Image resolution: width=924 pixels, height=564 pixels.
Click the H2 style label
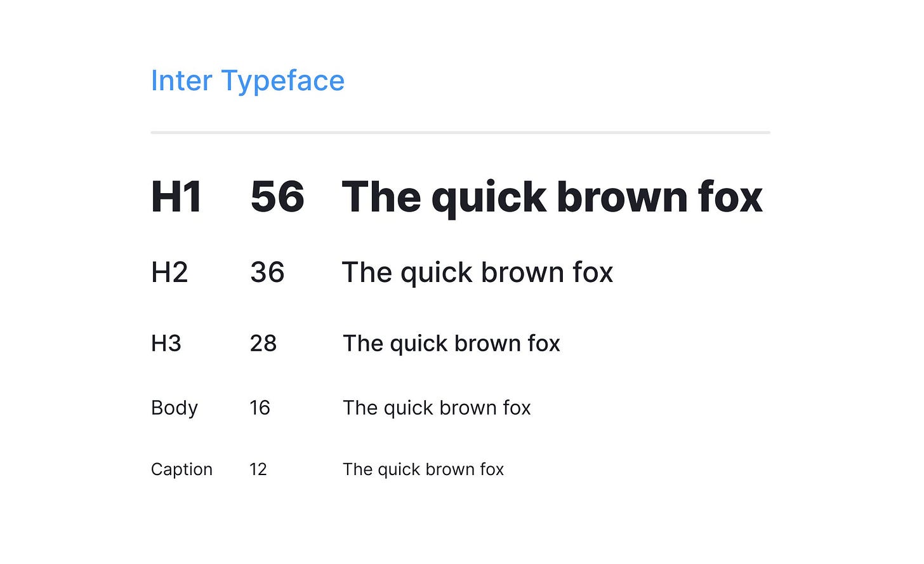[x=169, y=272]
